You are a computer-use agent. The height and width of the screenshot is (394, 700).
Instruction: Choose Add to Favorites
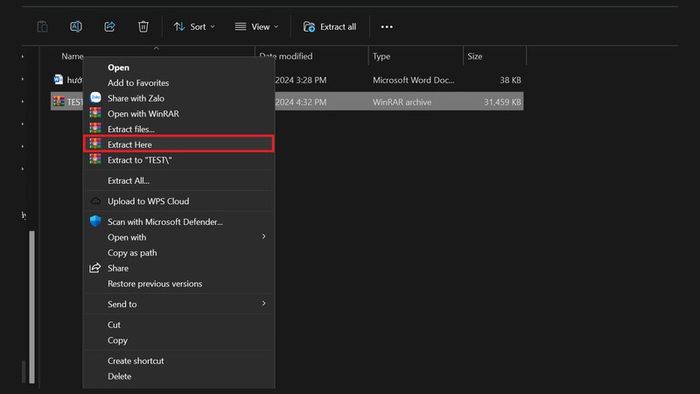click(138, 83)
